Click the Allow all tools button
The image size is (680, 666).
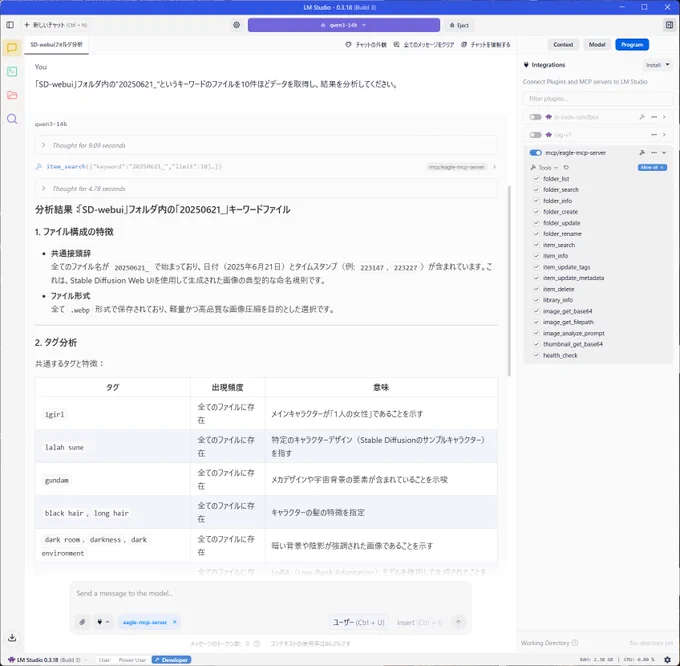652,167
